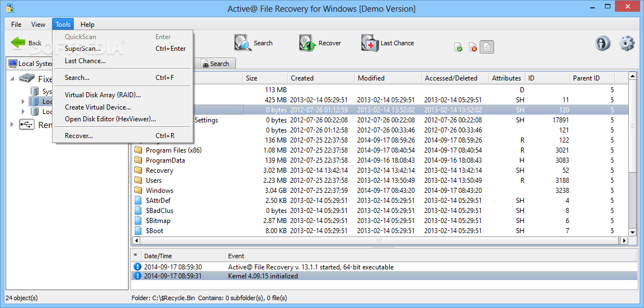Choose Open Disk Editor (HexViewer)...
This screenshot has width=644, height=308.
[122, 119]
